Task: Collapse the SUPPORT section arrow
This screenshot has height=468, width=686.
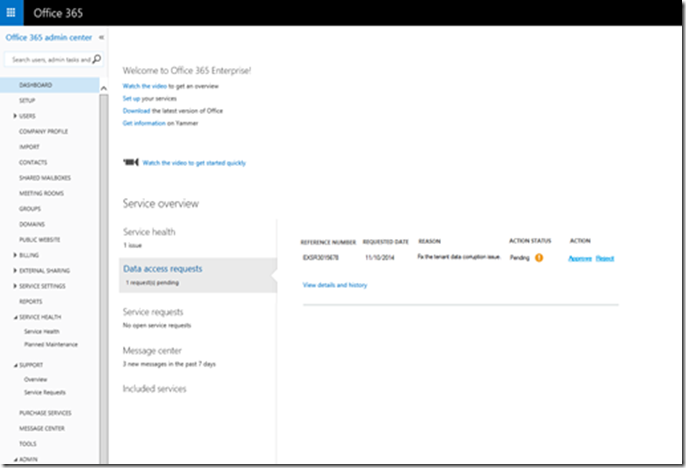Action: coord(15,365)
